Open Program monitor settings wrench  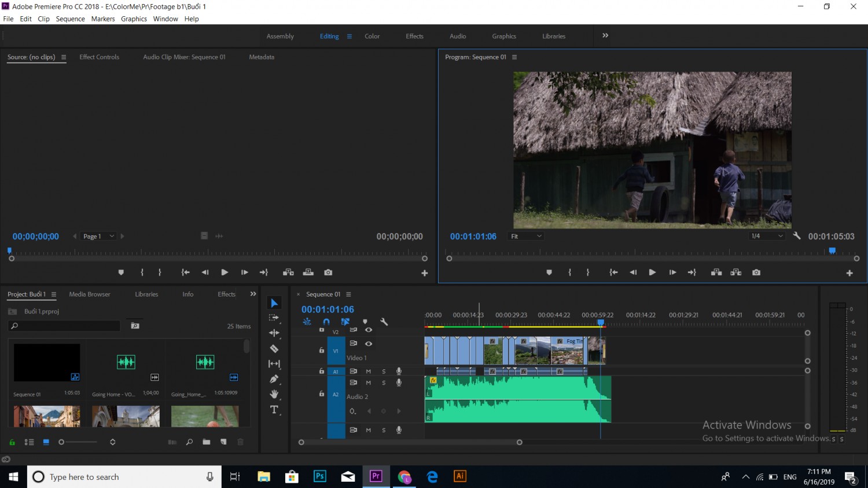[x=797, y=236]
